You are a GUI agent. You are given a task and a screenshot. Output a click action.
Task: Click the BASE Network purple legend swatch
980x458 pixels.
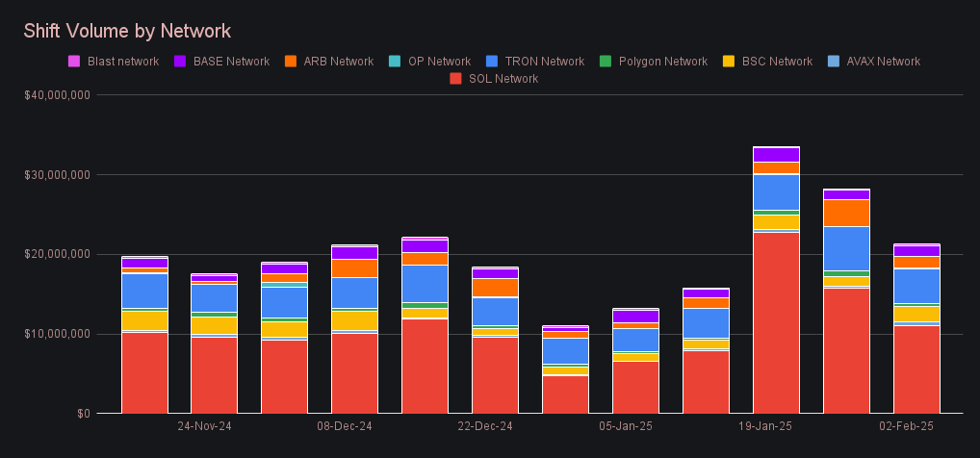[x=180, y=62]
